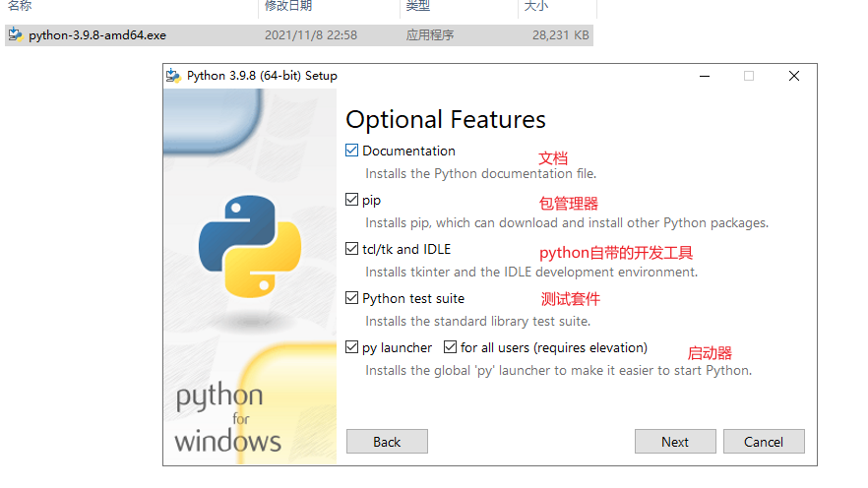Click the Python setup title bar icon
Viewport: 868px width, 488px height.
click(x=174, y=76)
